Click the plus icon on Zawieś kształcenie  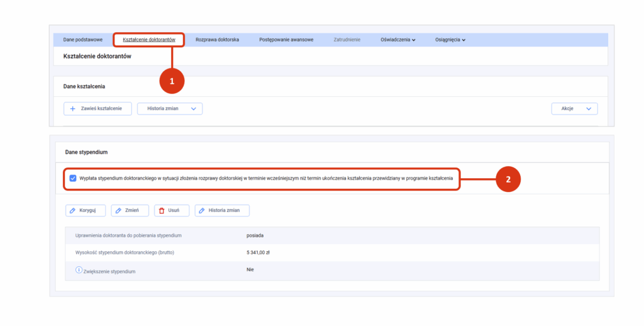pyautogui.click(x=73, y=109)
